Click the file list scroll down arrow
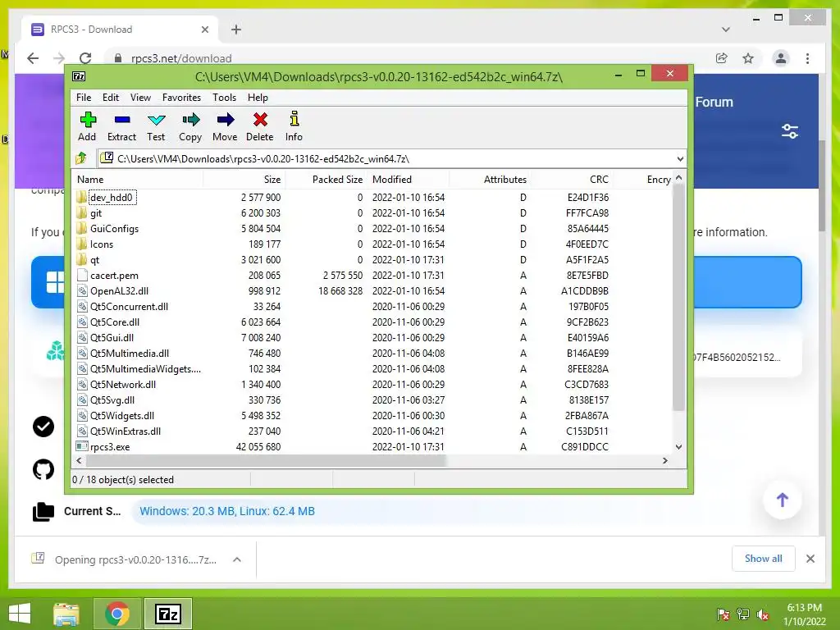The width and height of the screenshot is (840, 630). [678, 446]
